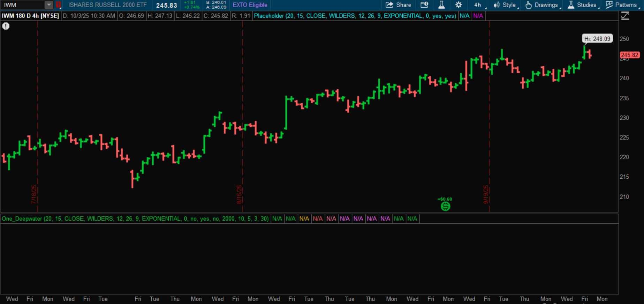Screen dimensions: 644x304
Task: Select the Placeholder study label
Action: 355,16
